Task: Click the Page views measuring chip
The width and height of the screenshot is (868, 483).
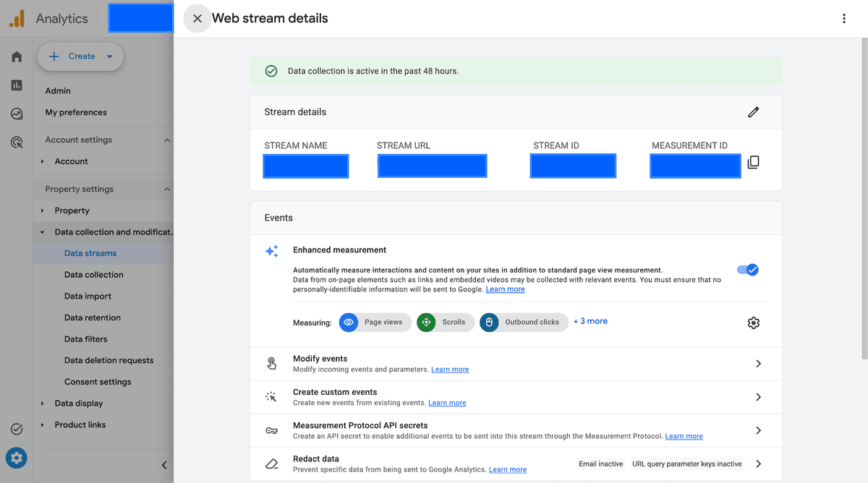Action: click(375, 322)
